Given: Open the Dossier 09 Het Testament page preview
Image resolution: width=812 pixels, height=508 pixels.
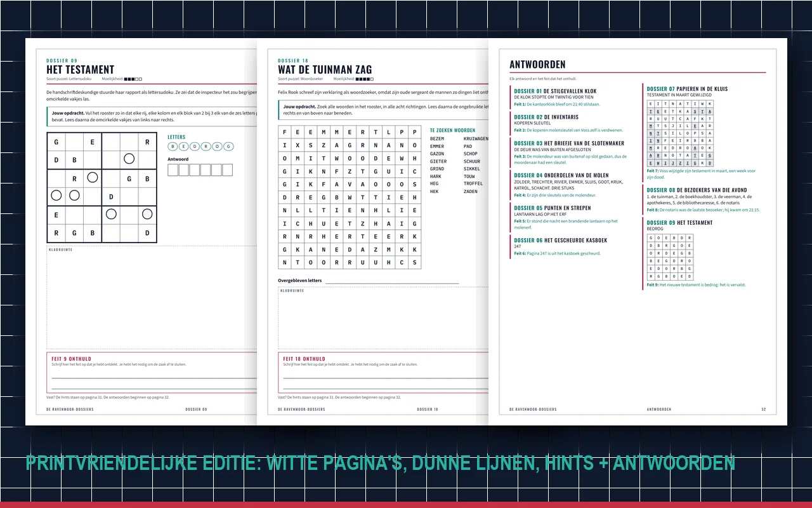Looking at the screenshot, I should [141, 232].
